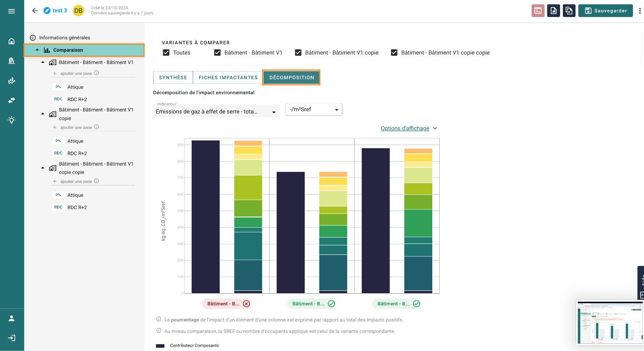Click the lightbulb icon in sidebar
Image resolution: width=644 pixels, height=351 pixels.
point(11,120)
